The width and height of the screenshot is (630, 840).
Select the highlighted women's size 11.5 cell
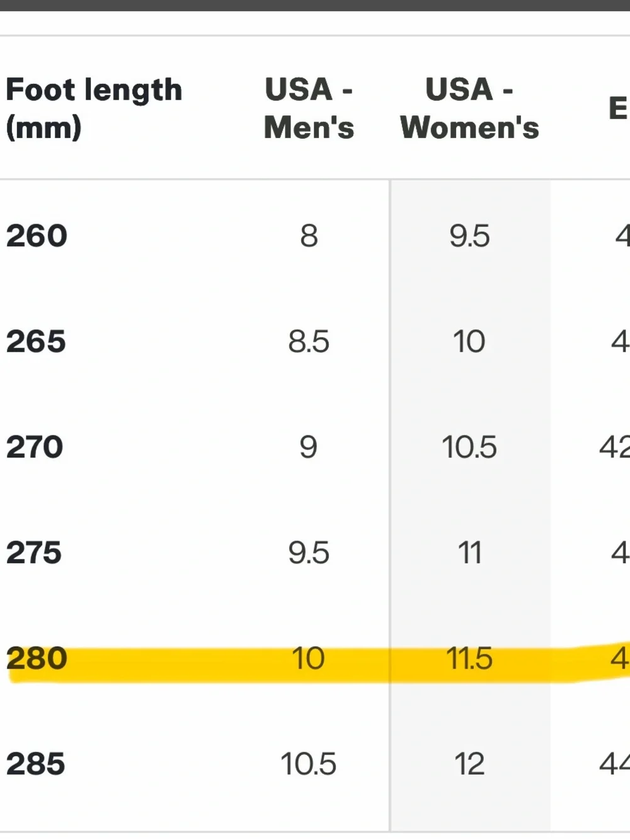coord(469,659)
